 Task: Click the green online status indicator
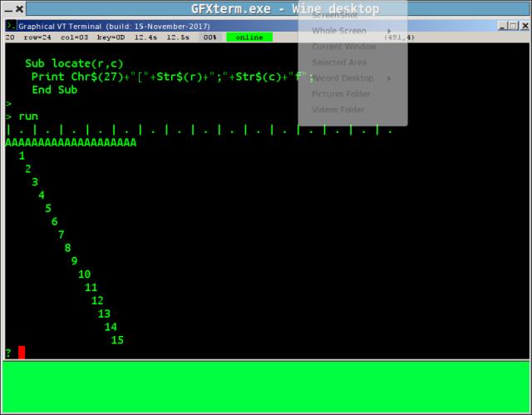(249, 37)
